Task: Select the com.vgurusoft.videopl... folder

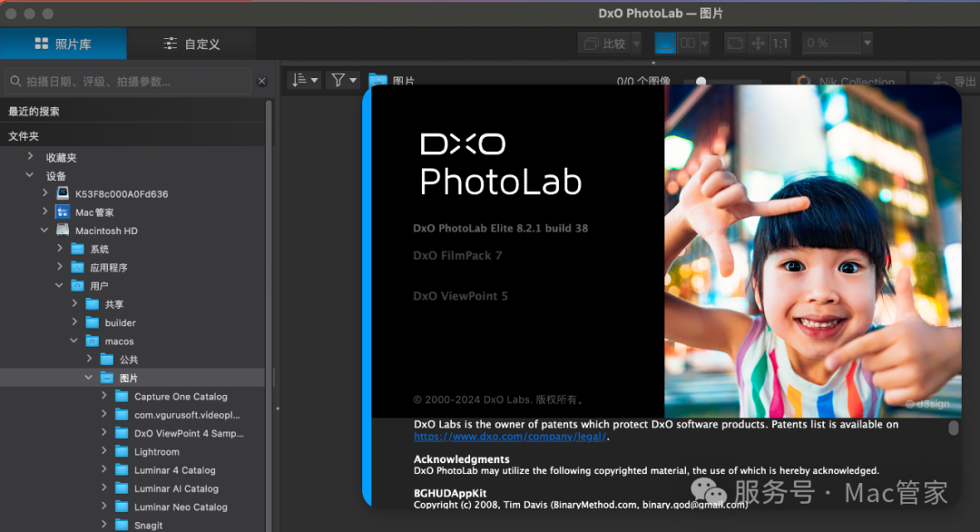Action: click(x=187, y=415)
